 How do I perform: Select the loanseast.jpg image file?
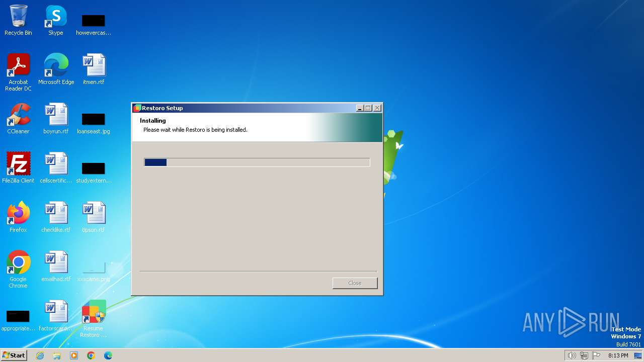(94, 123)
